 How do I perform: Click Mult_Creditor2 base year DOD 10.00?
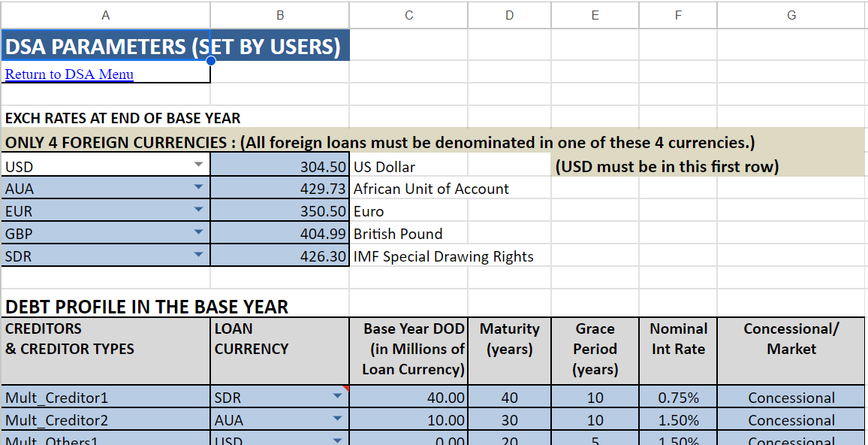point(408,420)
